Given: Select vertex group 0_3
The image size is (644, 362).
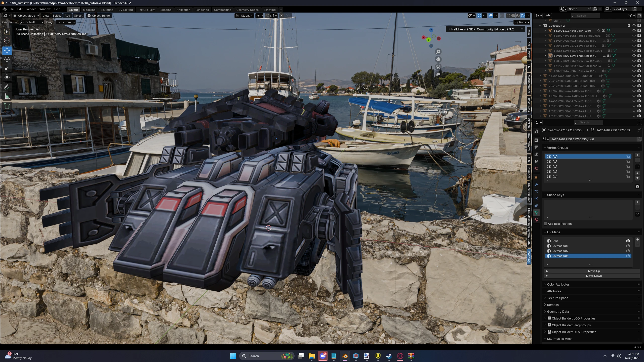Looking at the screenshot, I should coord(588,171).
